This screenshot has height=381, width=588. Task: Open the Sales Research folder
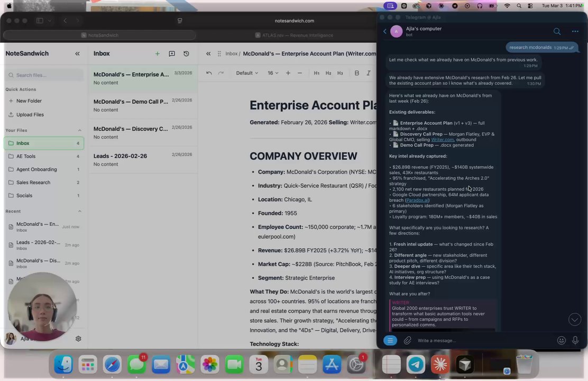point(44,183)
